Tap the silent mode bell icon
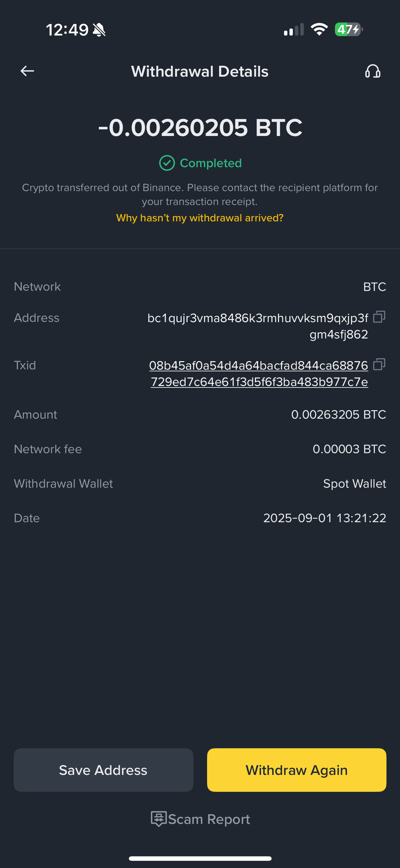Screen dimensions: 400x868 [99, 30]
